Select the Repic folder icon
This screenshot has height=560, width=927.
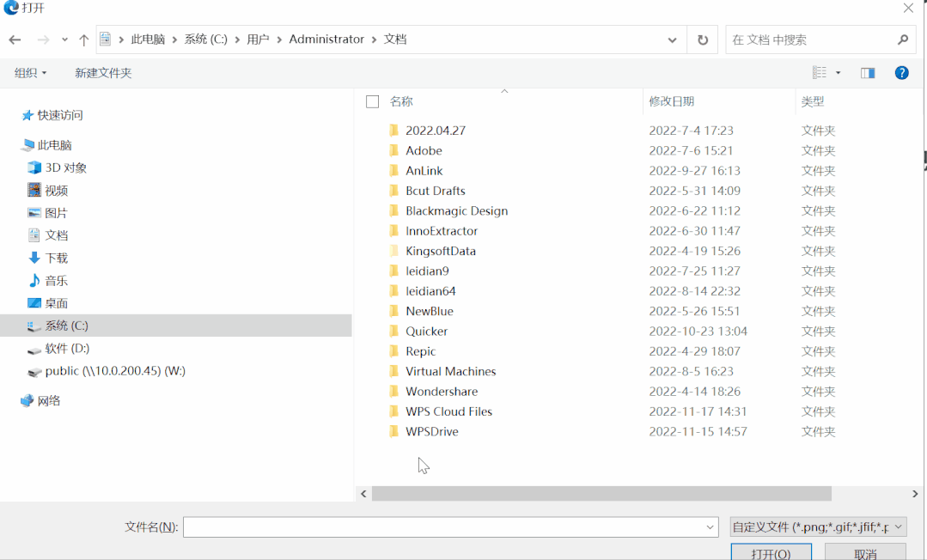point(394,351)
